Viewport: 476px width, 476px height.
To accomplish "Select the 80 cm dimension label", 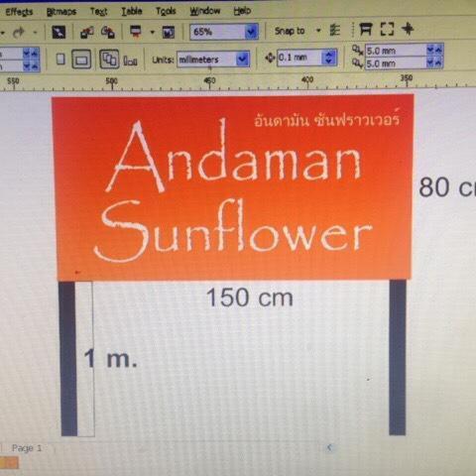I will (x=447, y=187).
